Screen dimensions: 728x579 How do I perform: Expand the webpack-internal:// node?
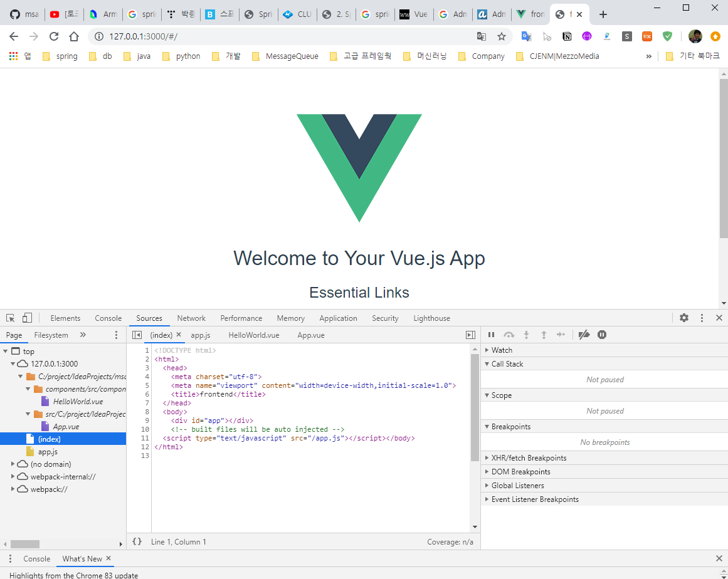[13, 476]
